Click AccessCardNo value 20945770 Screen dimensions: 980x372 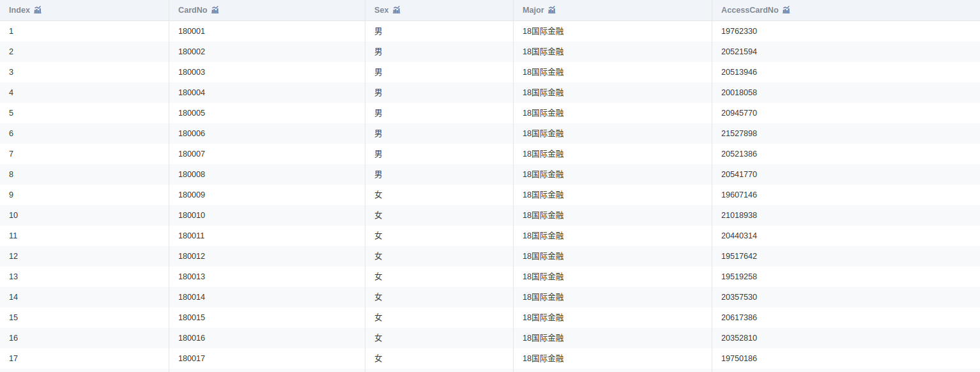click(x=739, y=113)
